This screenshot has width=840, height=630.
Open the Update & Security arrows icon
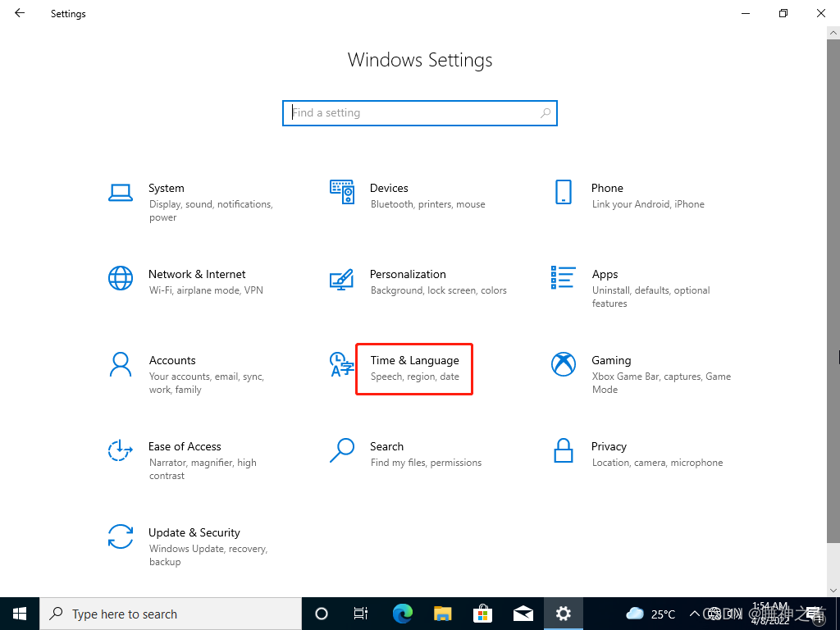[121, 536]
